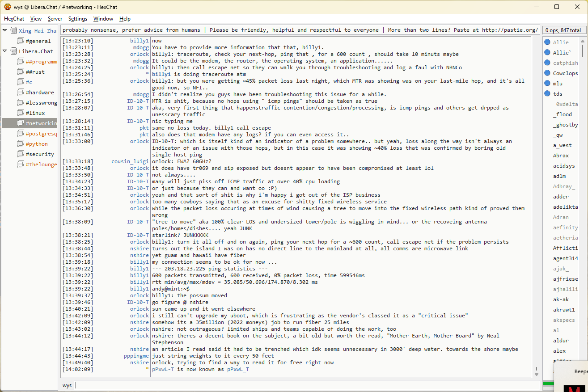Collapse the Xing-Hai-Zhai server tree
Screen dimensions: 588x392
[5, 30]
